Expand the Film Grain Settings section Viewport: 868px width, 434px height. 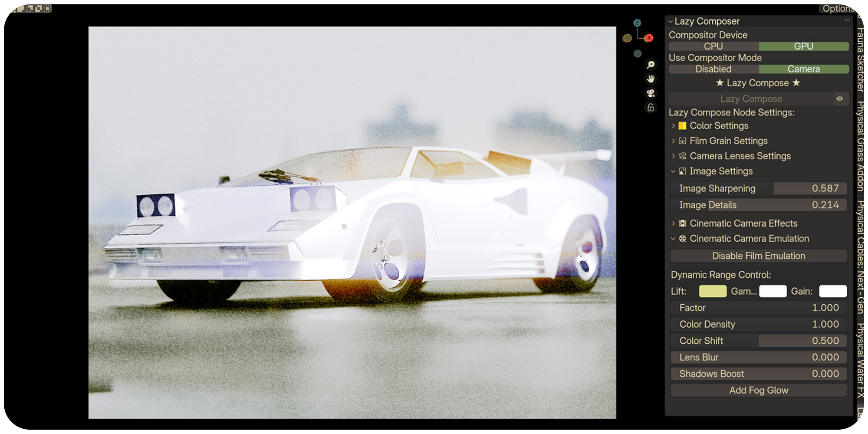(728, 141)
